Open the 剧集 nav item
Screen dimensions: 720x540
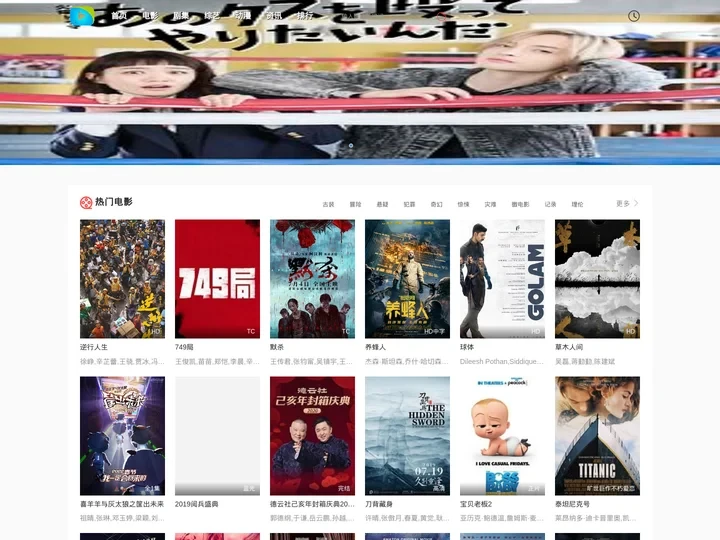181,16
